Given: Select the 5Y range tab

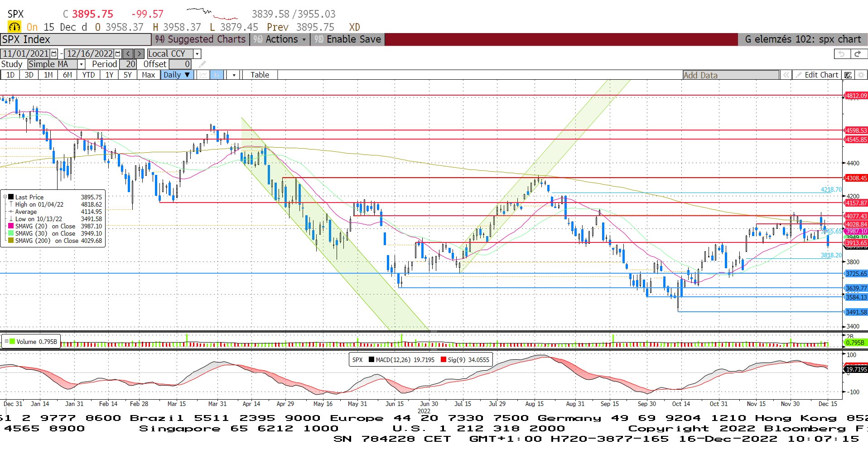Looking at the screenshot, I should [x=128, y=75].
